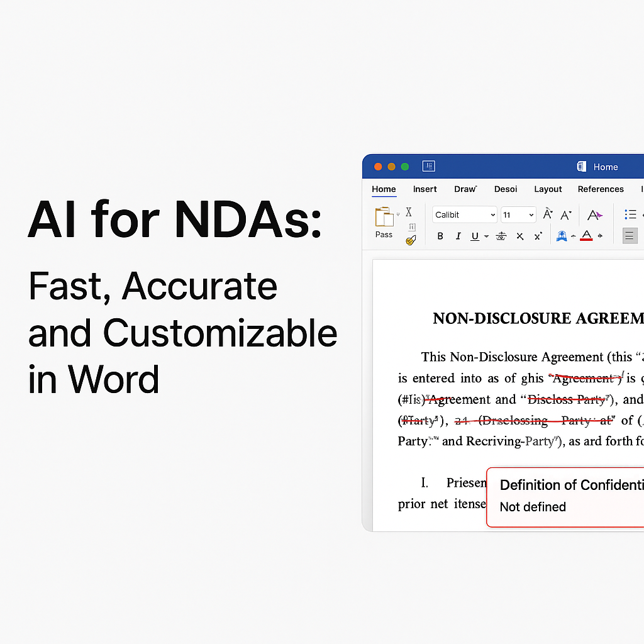This screenshot has width=644, height=644.
Task: Open the Font Color dropdown arrow
Action: tap(601, 236)
